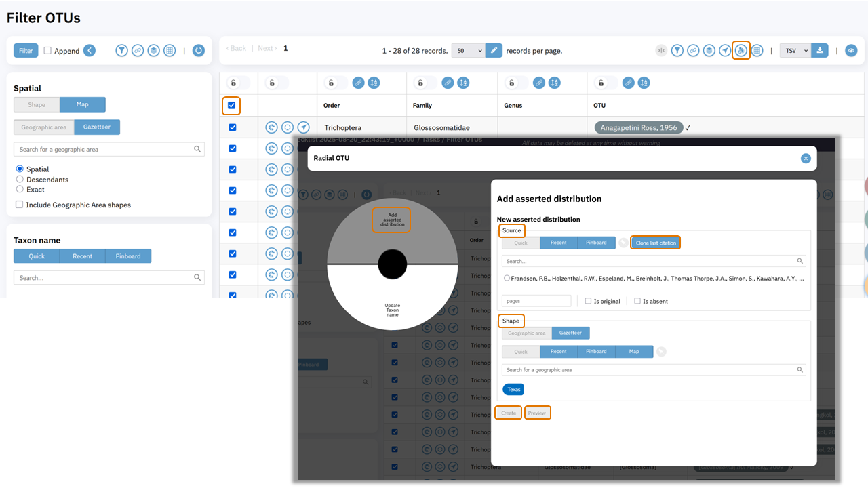Collapse the filter panel with left chevron
Image resolution: width=868 pixels, height=488 pixels.
[90, 50]
